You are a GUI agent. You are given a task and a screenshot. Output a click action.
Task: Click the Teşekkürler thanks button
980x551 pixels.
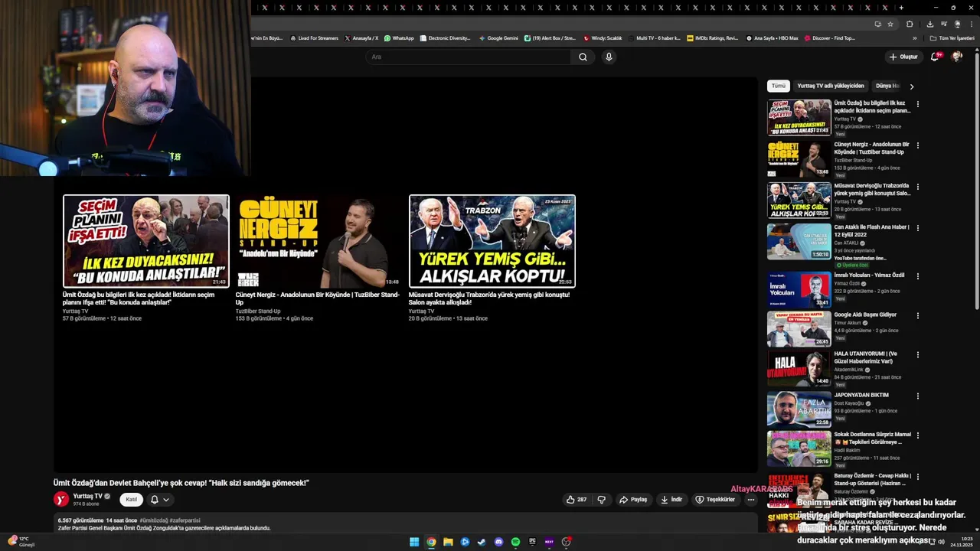715,500
